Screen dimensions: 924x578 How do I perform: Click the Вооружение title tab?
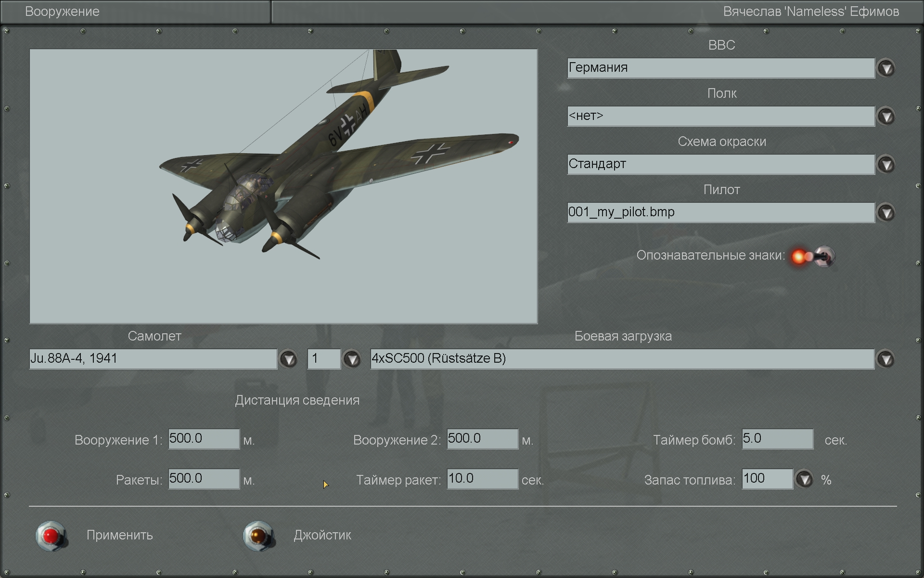(63, 12)
